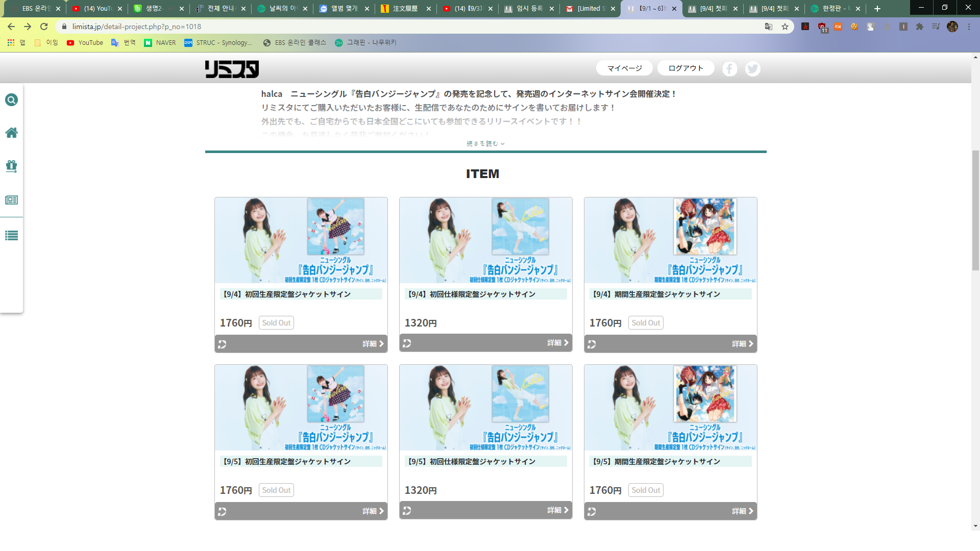
Task: Switch to the [Limited S Gmail tab
Action: click(x=591, y=9)
